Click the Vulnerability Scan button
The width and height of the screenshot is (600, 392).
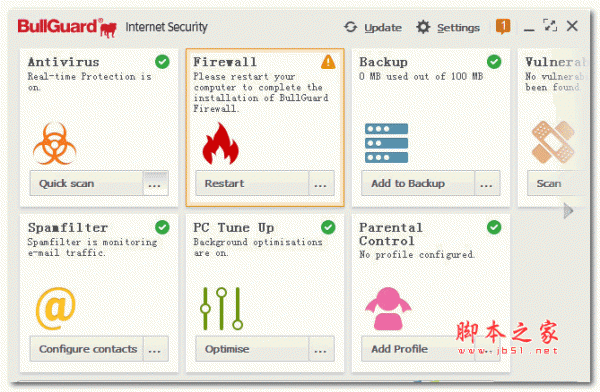[556, 183]
